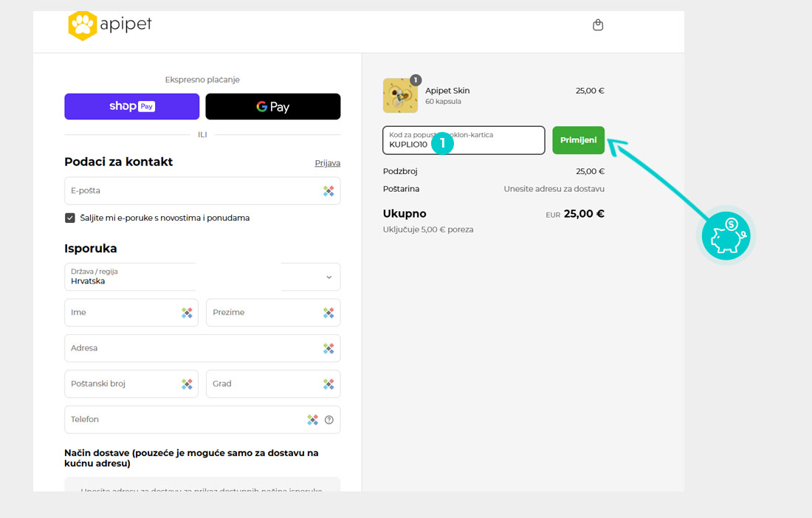Expand the Država / regija dropdown
The width and height of the screenshot is (812, 518).
202,277
